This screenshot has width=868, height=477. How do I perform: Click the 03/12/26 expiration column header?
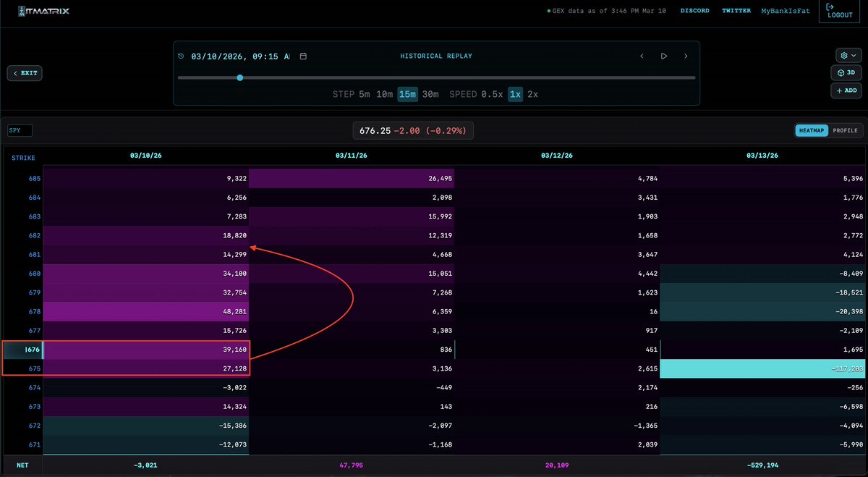(557, 156)
